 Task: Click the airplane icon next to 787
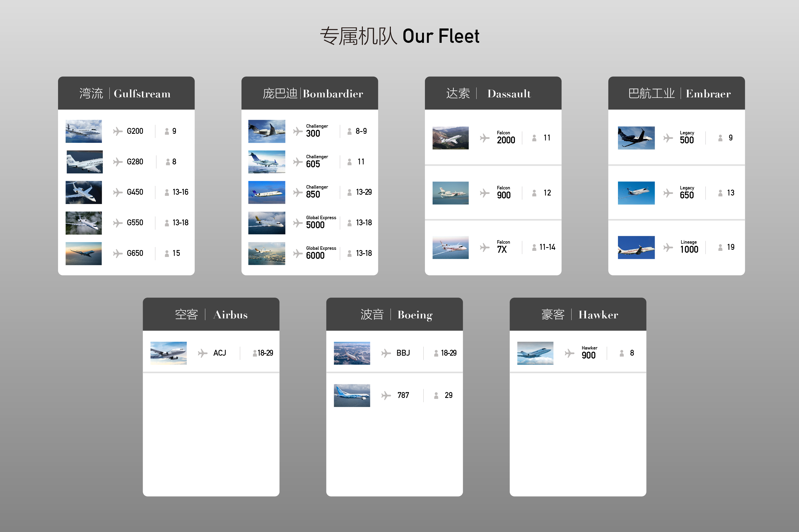click(386, 395)
